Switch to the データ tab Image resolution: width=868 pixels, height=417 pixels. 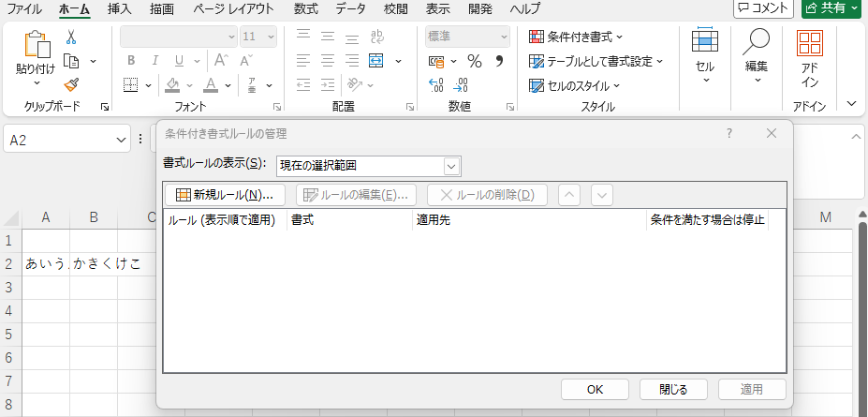tap(351, 8)
